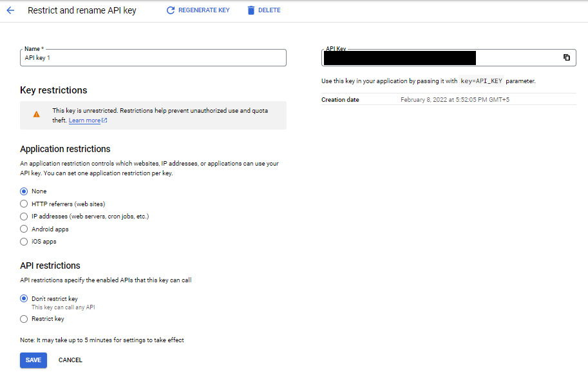Screen dimensions: 588x377
Task: Open the Learn more link
Action: [84, 121]
